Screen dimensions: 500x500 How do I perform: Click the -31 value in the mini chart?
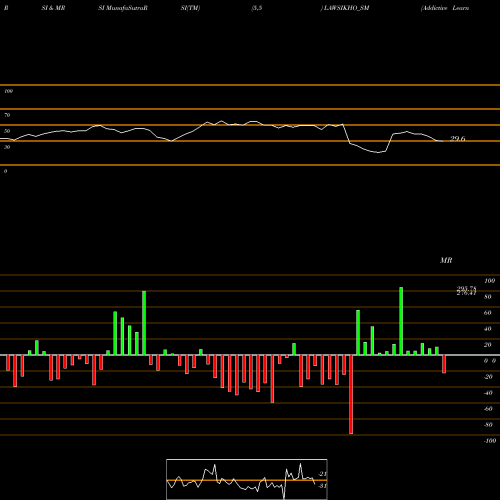[x=322, y=486]
